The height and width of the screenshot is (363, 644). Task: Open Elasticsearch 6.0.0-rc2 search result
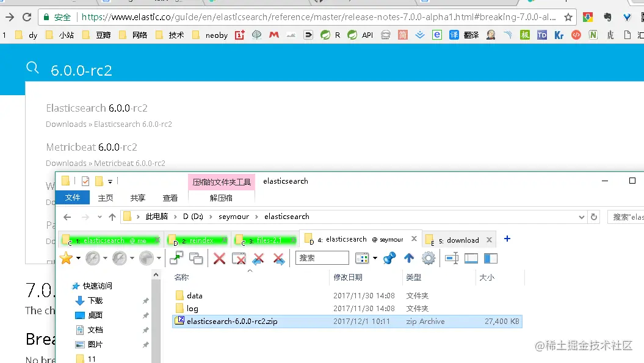click(96, 108)
